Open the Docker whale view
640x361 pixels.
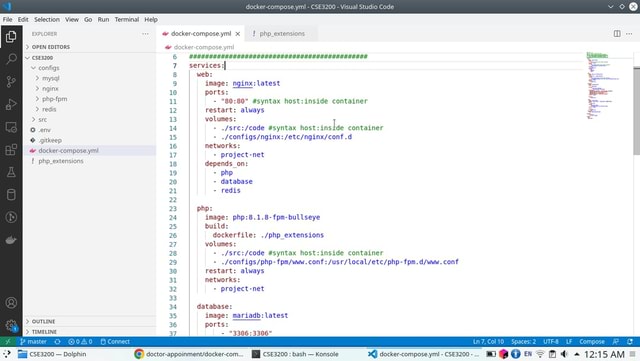pos(11,240)
